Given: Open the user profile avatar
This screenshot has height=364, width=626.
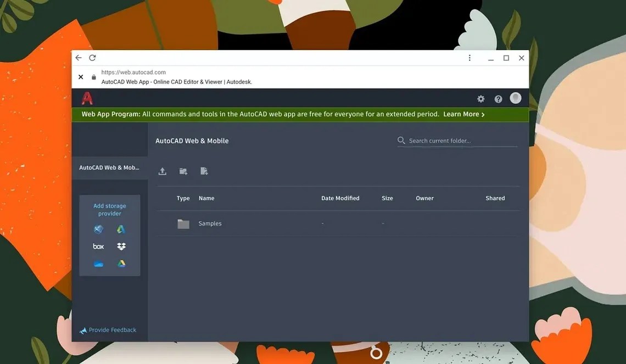Looking at the screenshot, I should tap(515, 98).
